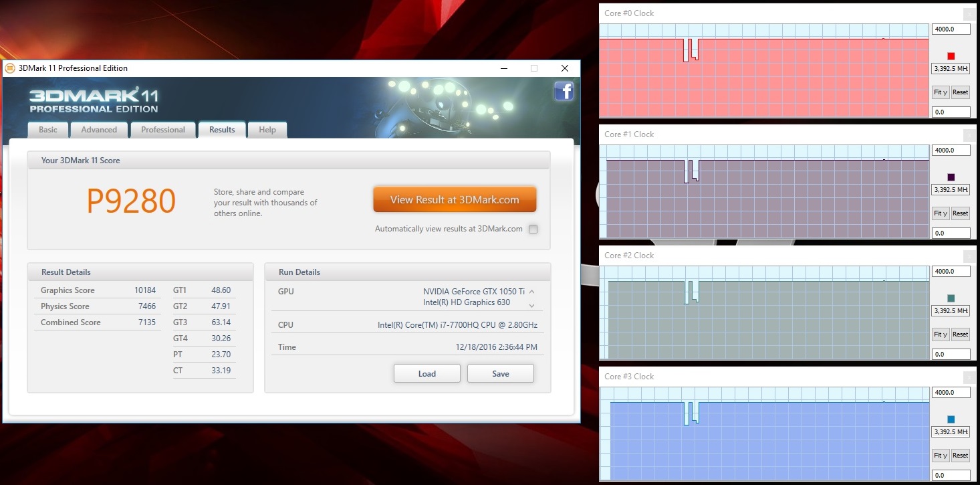Reset the Core #1 Clock graph
The image size is (980, 485).
pyautogui.click(x=960, y=213)
